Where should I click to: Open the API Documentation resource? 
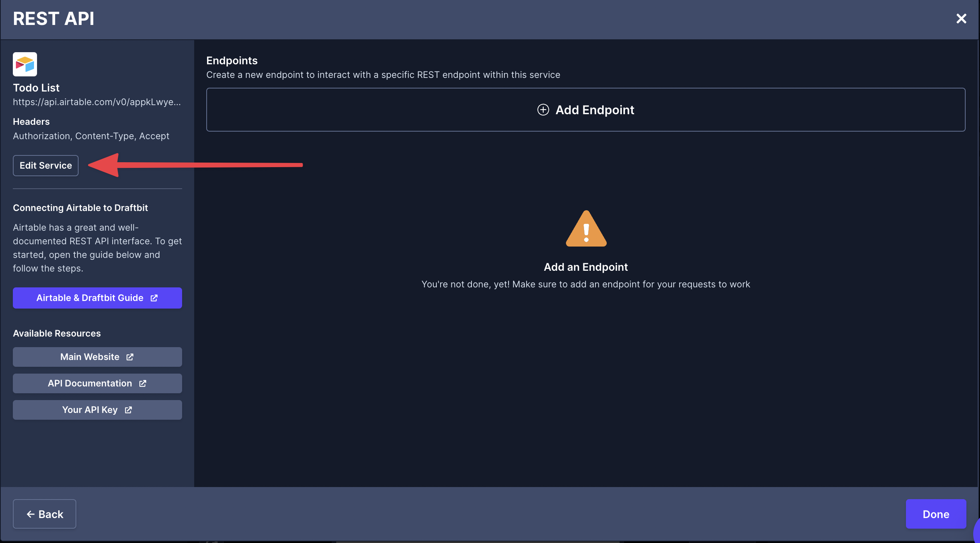97,383
